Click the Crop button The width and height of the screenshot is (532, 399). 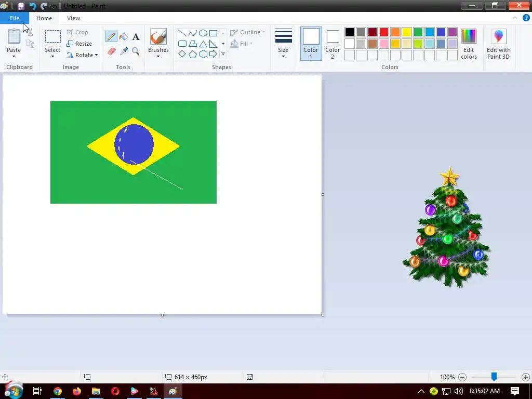(78, 32)
